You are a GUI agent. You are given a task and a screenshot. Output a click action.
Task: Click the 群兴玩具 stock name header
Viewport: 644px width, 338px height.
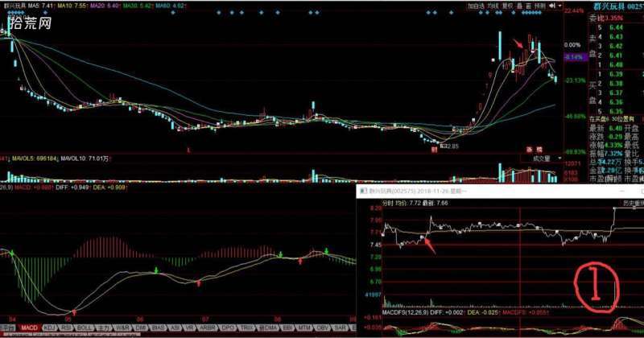coord(609,6)
